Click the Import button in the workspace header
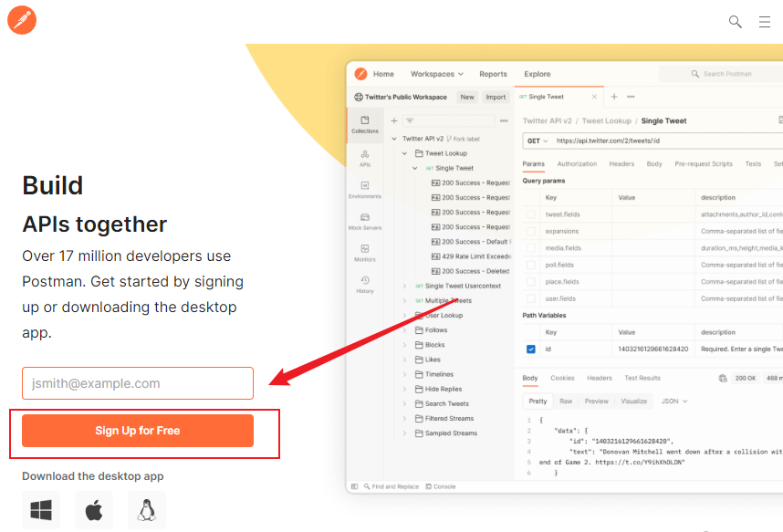Image resolution: width=783 pixels, height=532 pixels. (x=496, y=97)
